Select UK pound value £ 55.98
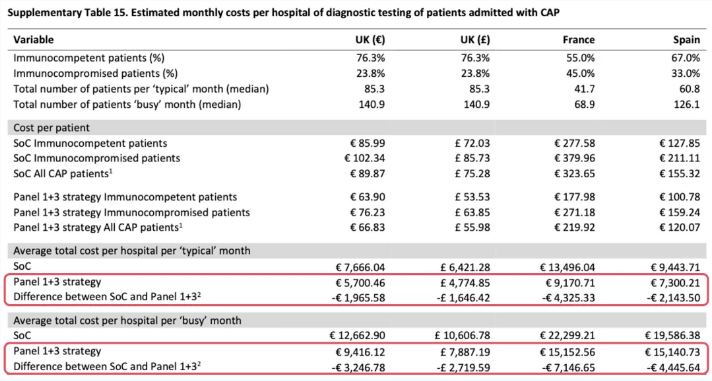 pyautogui.click(x=473, y=228)
